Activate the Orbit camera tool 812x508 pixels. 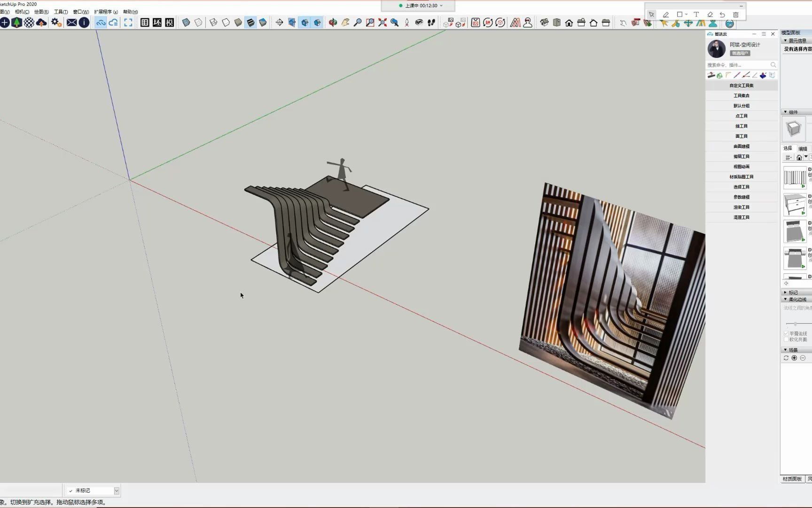coord(333,23)
